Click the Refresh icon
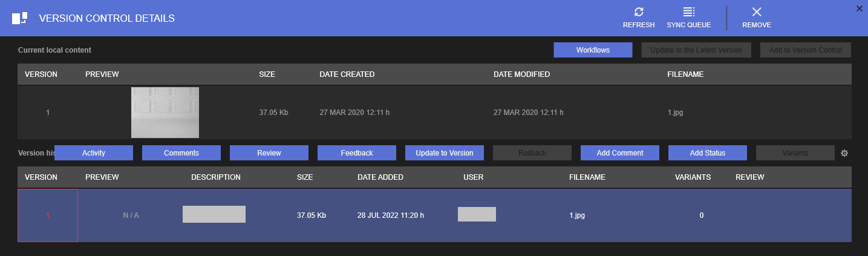The width and height of the screenshot is (868, 256). click(x=639, y=12)
